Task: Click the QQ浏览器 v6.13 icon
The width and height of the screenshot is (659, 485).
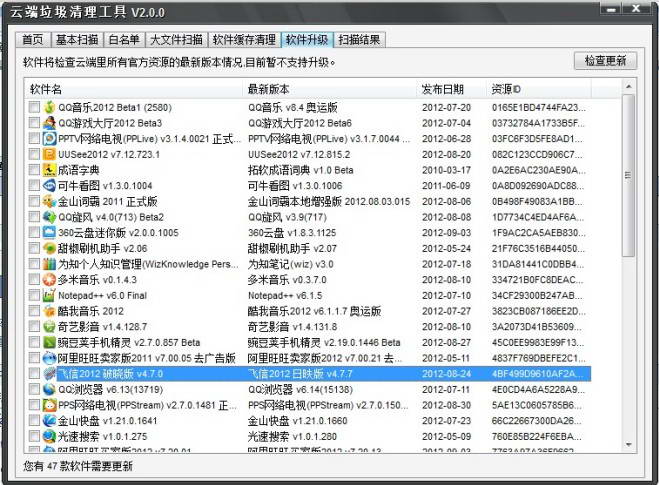Action: [x=49, y=390]
